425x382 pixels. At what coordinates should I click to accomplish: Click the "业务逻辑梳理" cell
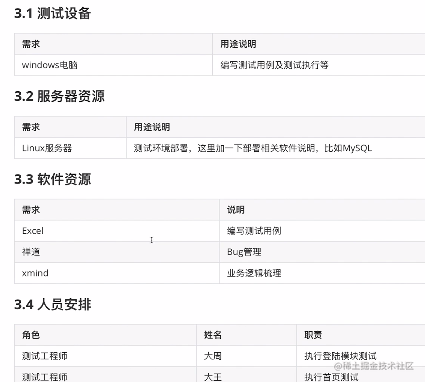tap(322, 273)
